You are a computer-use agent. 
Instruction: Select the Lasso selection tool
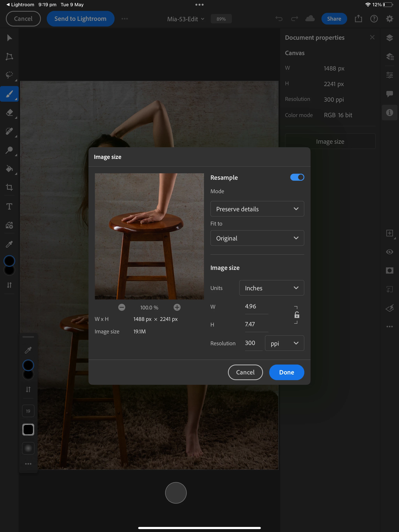click(x=9, y=75)
